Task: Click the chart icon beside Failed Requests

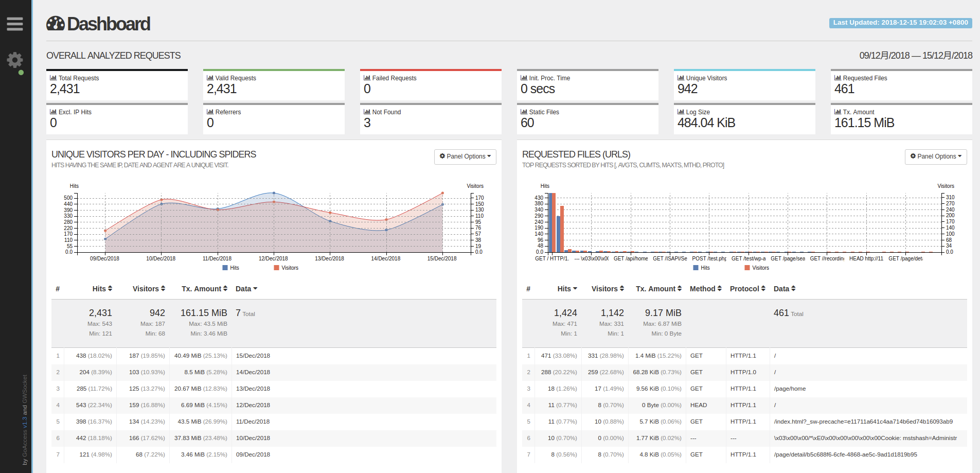Action: [367, 77]
